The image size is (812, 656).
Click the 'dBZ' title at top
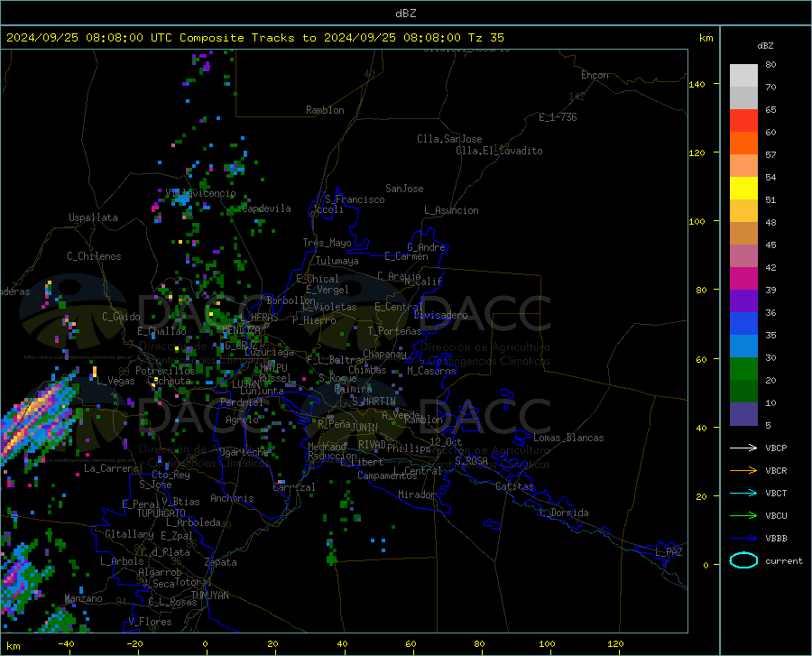pyautogui.click(x=405, y=14)
